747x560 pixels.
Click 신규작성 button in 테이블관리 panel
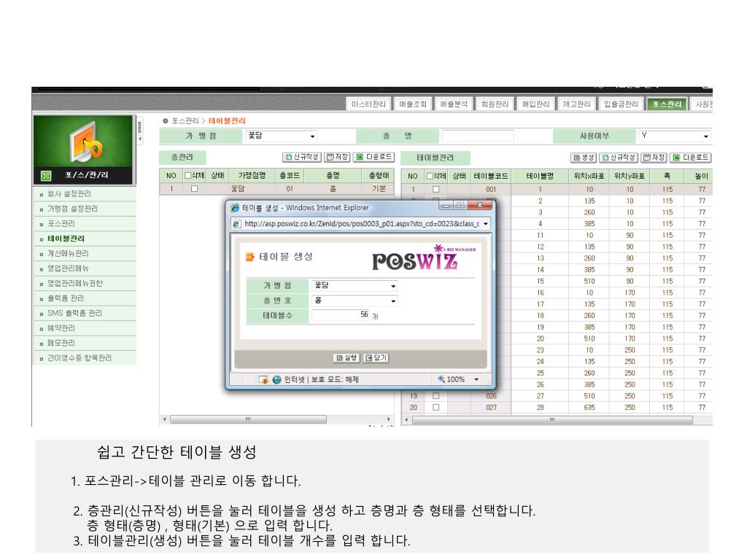click(x=619, y=157)
